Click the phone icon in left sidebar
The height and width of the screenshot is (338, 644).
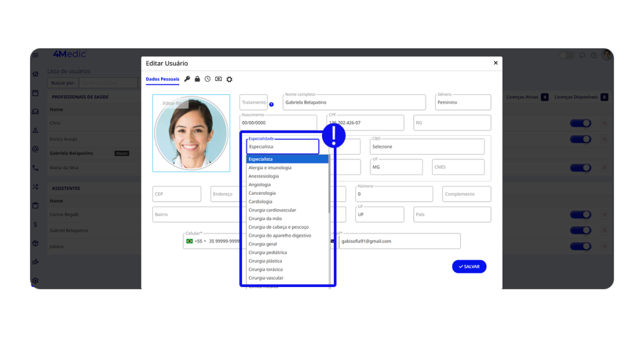(35, 168)
